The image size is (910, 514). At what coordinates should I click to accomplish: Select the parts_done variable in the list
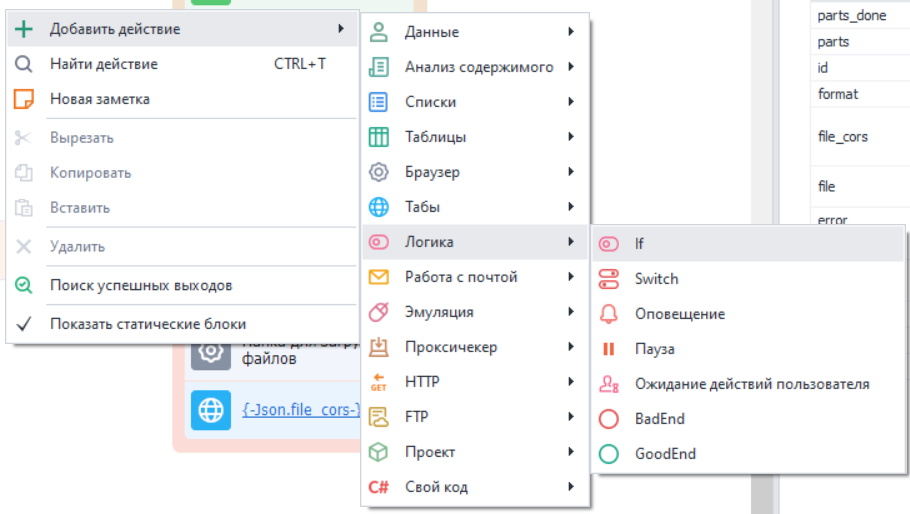[x=851, y=16]
